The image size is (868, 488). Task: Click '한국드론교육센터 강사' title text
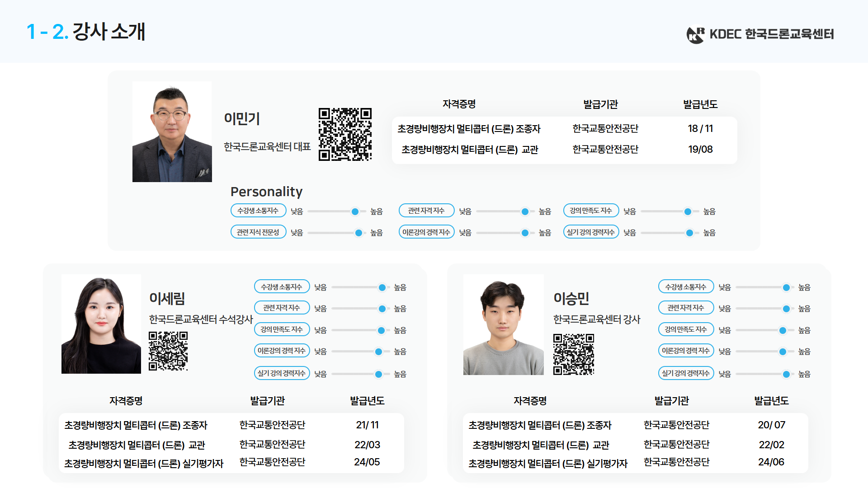[597, 319]
